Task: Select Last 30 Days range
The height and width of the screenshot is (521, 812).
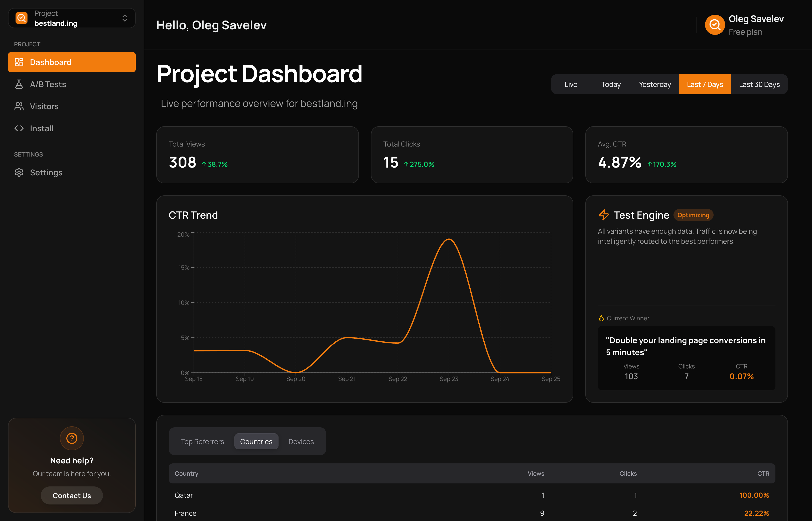Action: point(759,84)
